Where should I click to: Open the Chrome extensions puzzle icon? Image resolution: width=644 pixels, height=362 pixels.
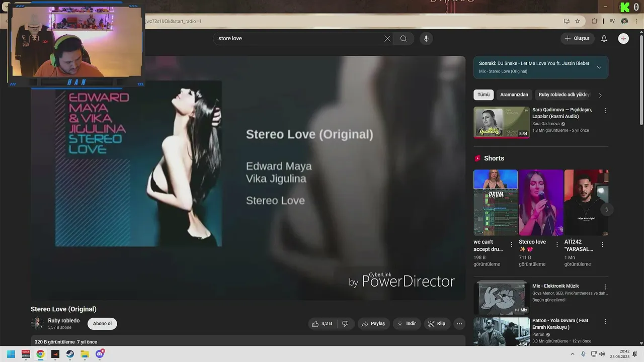pyautogui.click(x=595, y=21)
